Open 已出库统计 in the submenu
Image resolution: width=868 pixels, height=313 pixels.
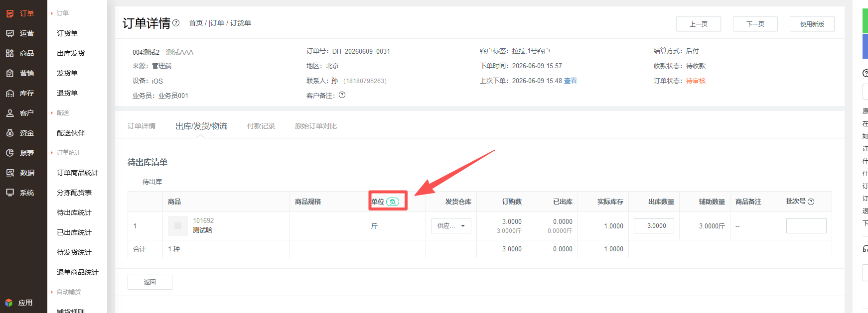tap(74, 232)
